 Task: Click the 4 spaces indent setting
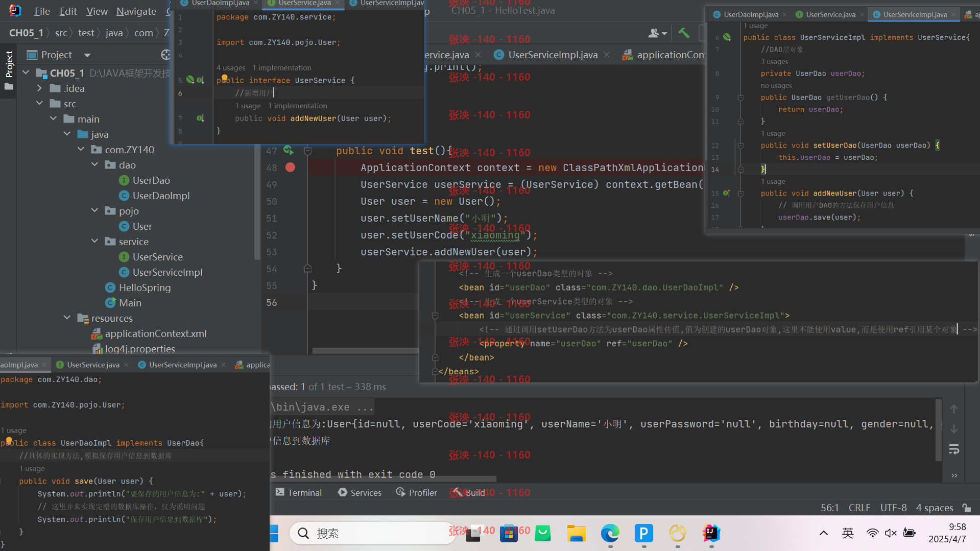point(934,508)
